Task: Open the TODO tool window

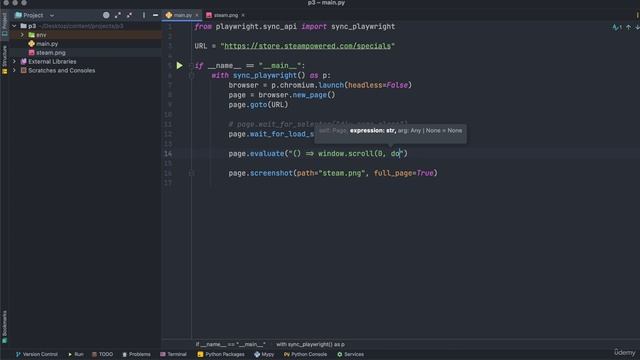Action: pyautogui.click(x=102, y=354)
